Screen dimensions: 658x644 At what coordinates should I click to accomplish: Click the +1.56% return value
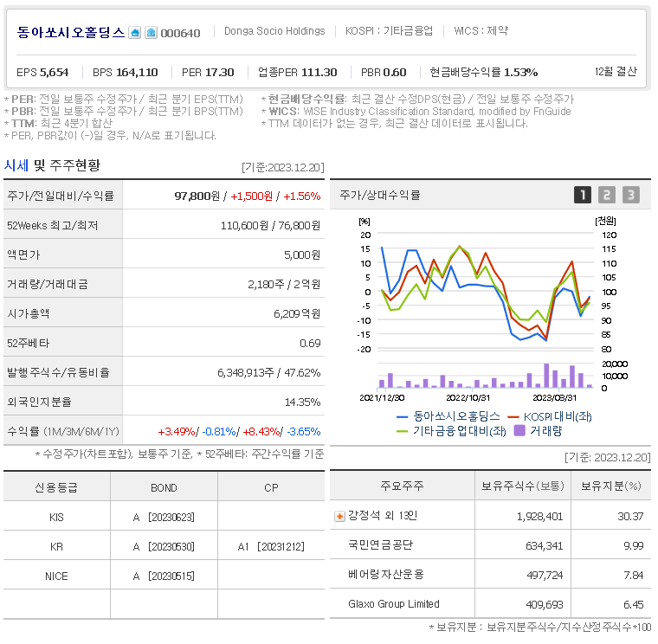coord(301,196)
